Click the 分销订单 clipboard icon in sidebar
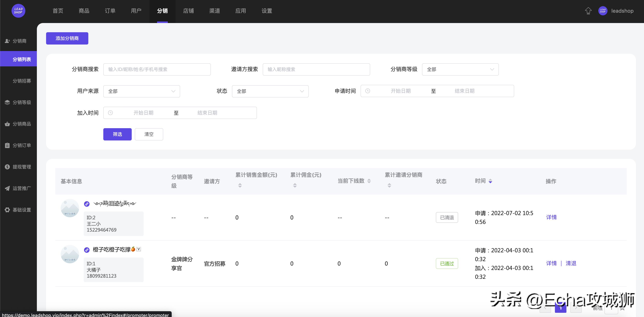Image resolution: width=644 pixels, height=317 pixels. coord(7,145)
